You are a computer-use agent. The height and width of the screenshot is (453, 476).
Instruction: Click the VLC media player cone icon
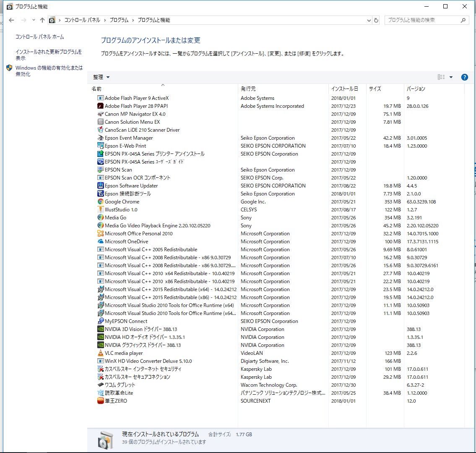click(101, 353)
